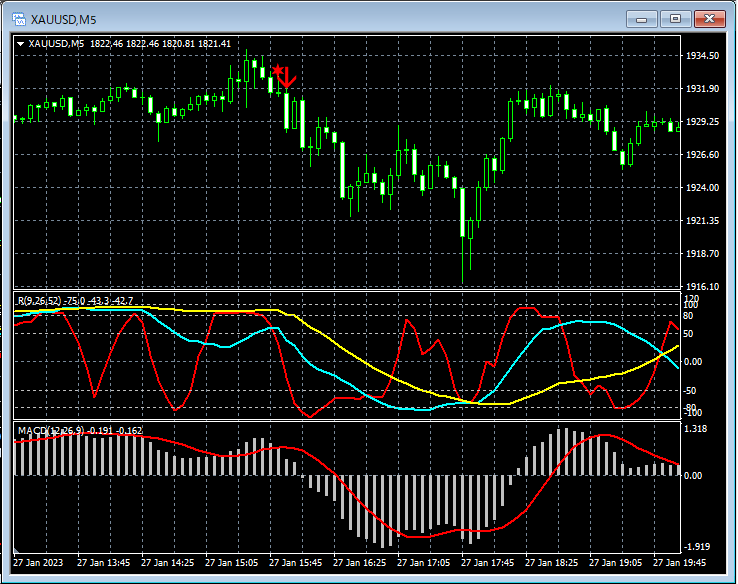Click the gray chart shift triangle at bottom-left

(x=17, y=550)
